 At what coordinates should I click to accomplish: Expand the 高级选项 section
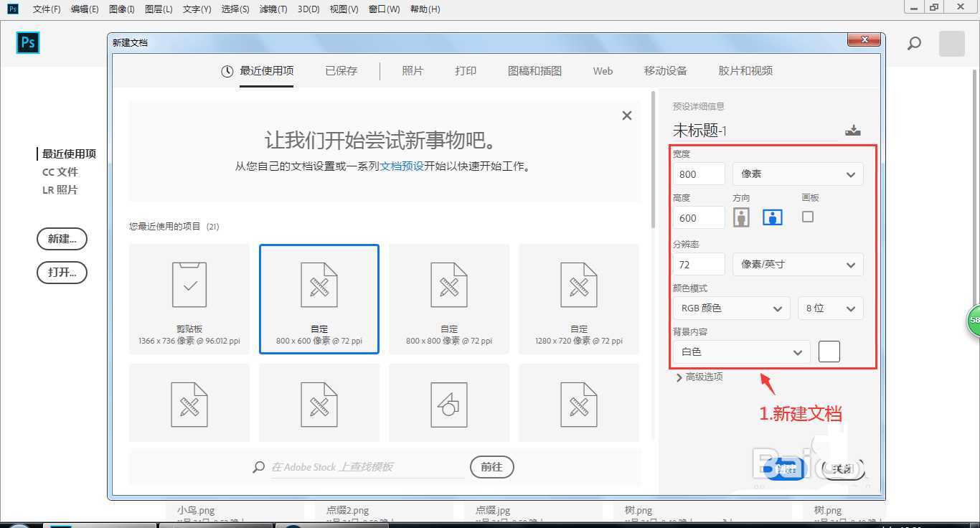point(699,377)
